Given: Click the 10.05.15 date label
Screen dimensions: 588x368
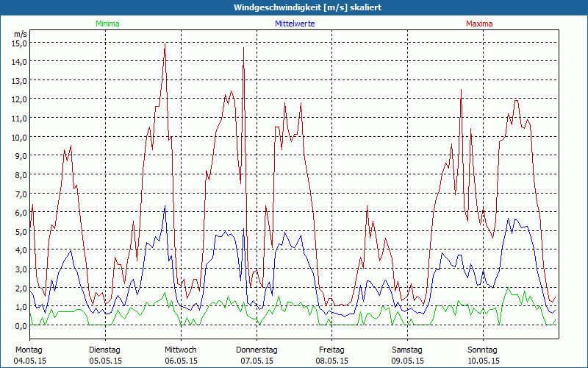Looking at the screenshot, I should (482, 361).
